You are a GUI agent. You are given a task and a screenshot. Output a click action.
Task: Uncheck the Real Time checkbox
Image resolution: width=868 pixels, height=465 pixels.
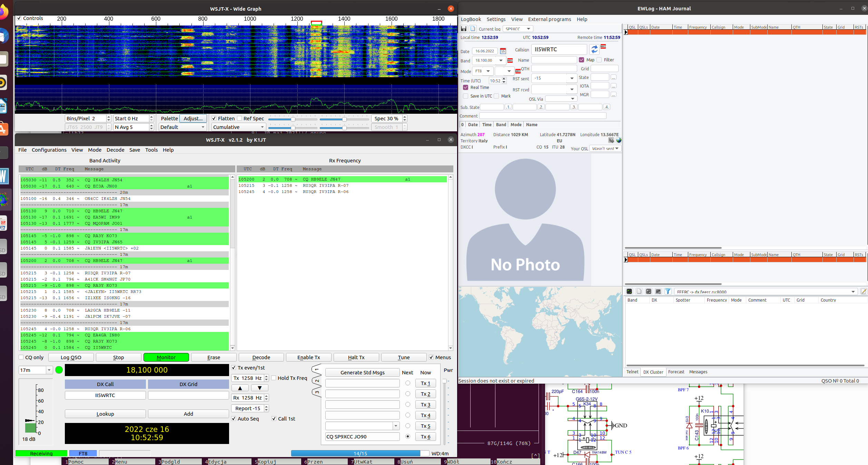tap(466, 87)
